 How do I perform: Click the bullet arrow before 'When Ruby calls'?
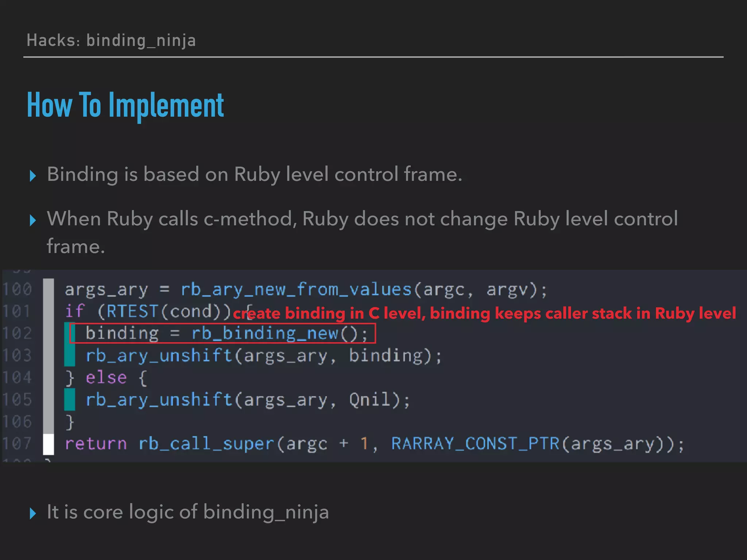click(33, 220)
